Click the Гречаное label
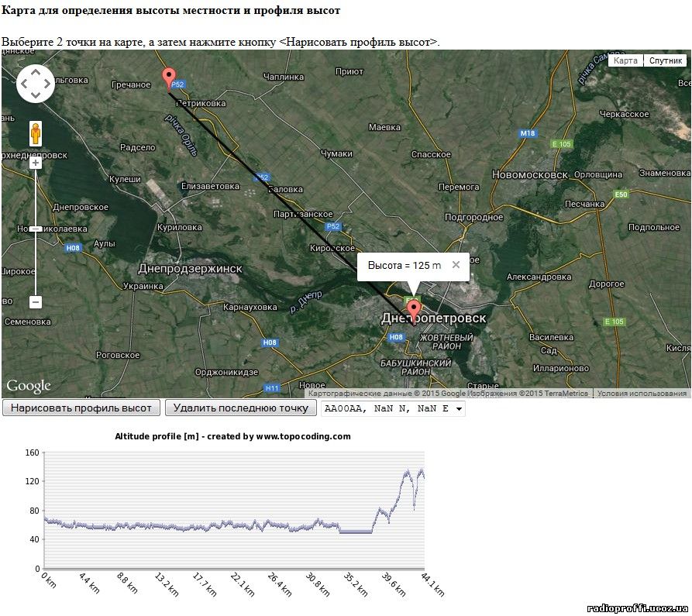692x616 pixels. [131, 84]
